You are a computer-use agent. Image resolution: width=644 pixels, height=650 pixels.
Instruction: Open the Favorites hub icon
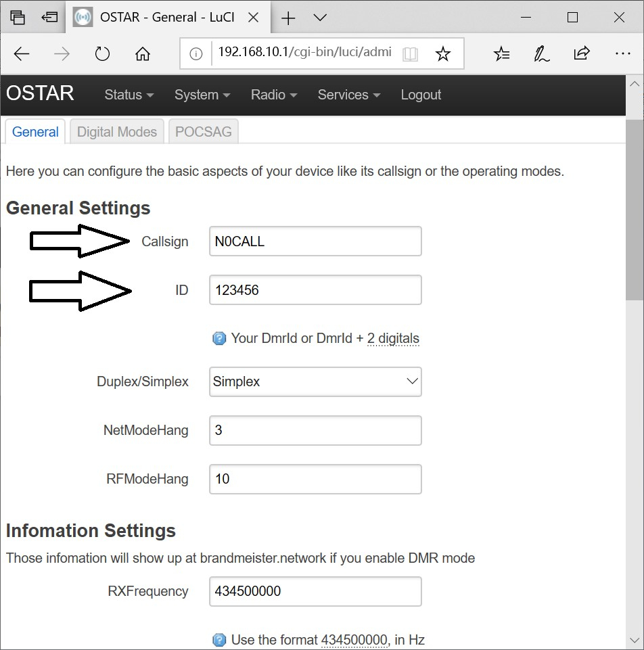click(x=501, y=54)
